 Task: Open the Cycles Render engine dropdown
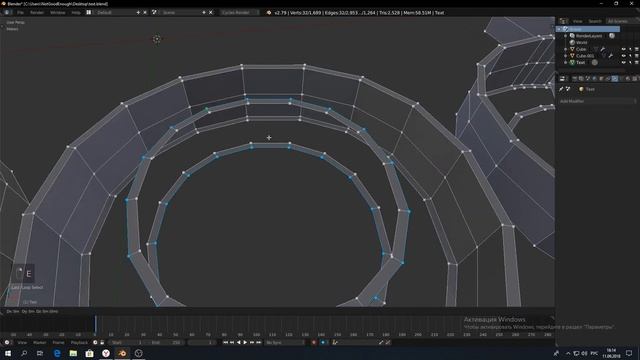point(239,13)
